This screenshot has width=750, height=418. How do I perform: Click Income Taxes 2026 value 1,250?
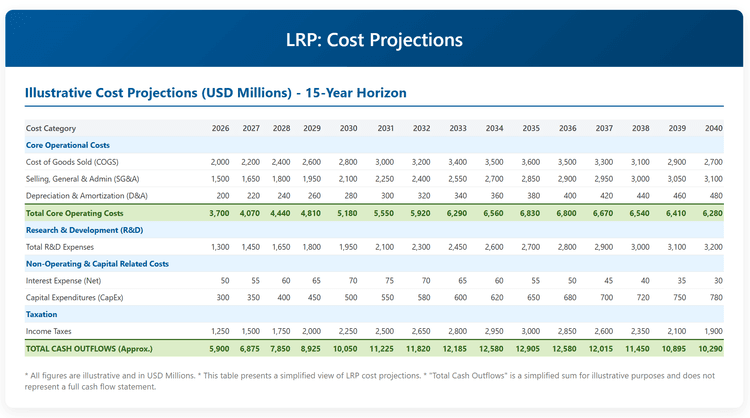pos(220,331)
